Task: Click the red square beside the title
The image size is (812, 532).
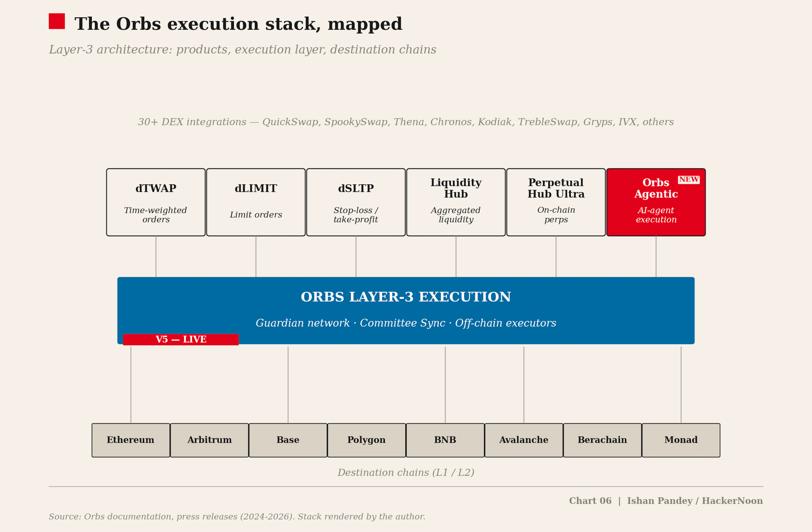Action: 57,21
